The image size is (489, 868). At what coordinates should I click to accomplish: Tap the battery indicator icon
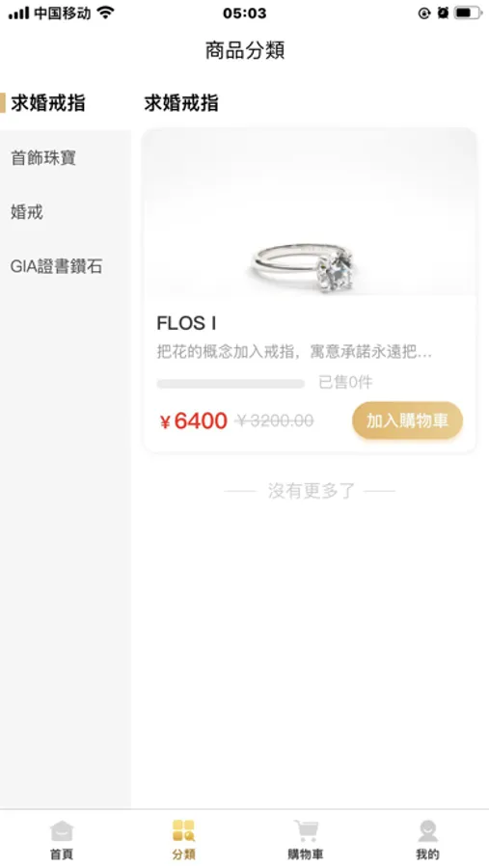(x=468, y=13)
